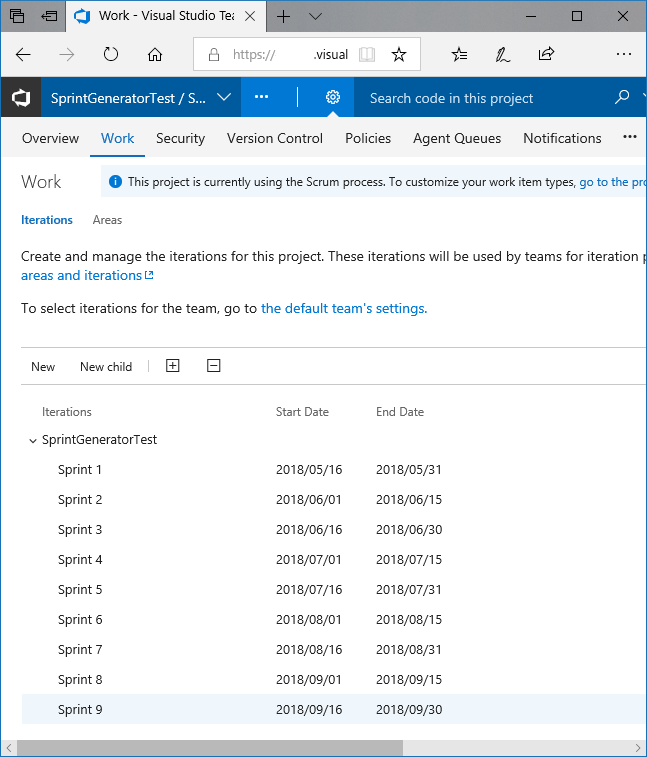The width and height of the screenshot is (647, 757).
Task: Click the browser forward arrow
Action: [67, 55]
